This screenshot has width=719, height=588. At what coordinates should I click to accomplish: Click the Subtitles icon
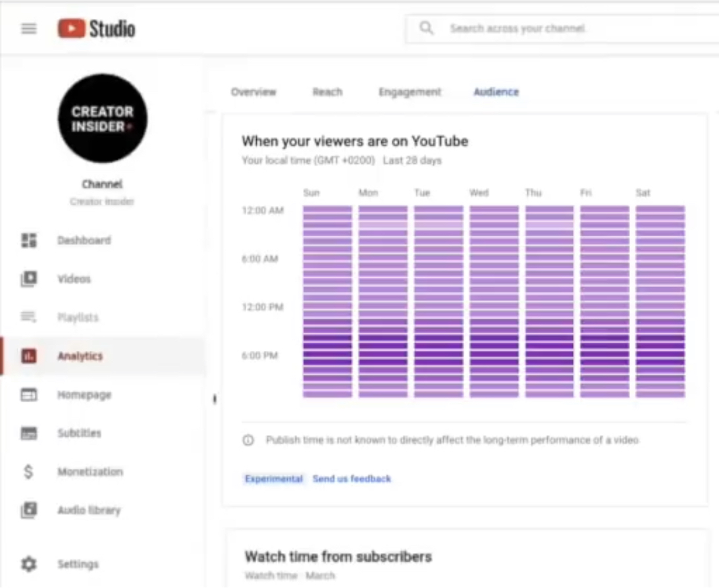tap(29, 433)
